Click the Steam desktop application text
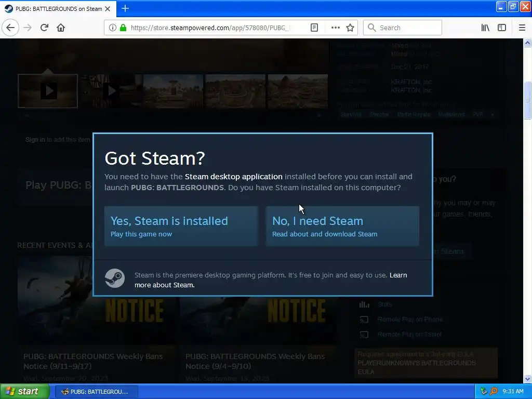This screenshot has height=399, width=532. (x=233, y=177)
